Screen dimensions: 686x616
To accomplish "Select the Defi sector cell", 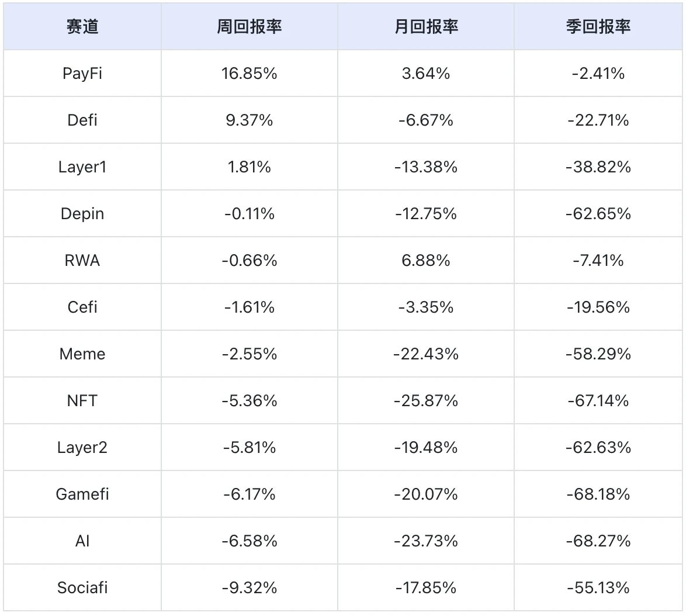I will tap(82, 120).
